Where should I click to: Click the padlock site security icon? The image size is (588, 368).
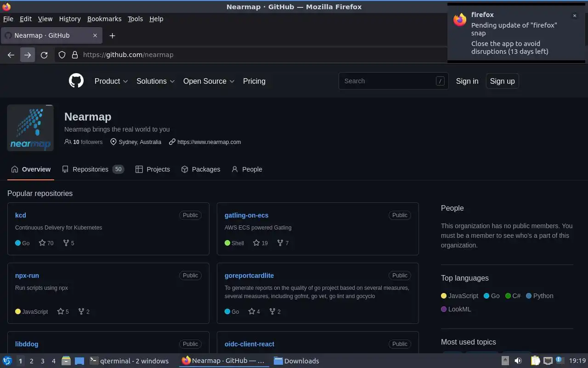(x=75, y=55)
